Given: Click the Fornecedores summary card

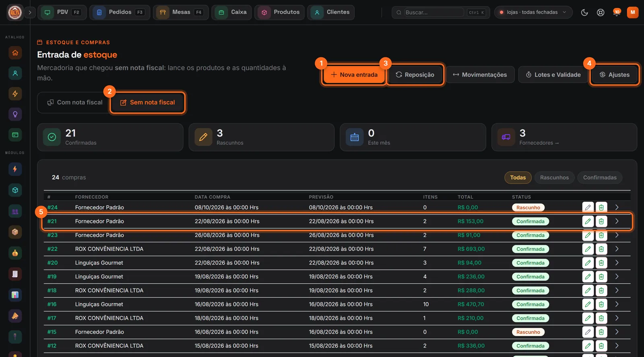Looking at the screenshot, I should point(564,137).
